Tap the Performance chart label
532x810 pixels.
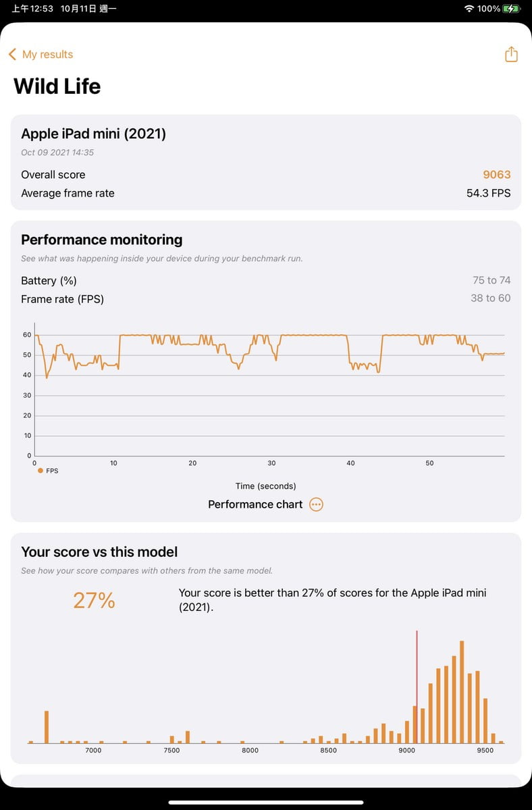click(x=255, y=505)
